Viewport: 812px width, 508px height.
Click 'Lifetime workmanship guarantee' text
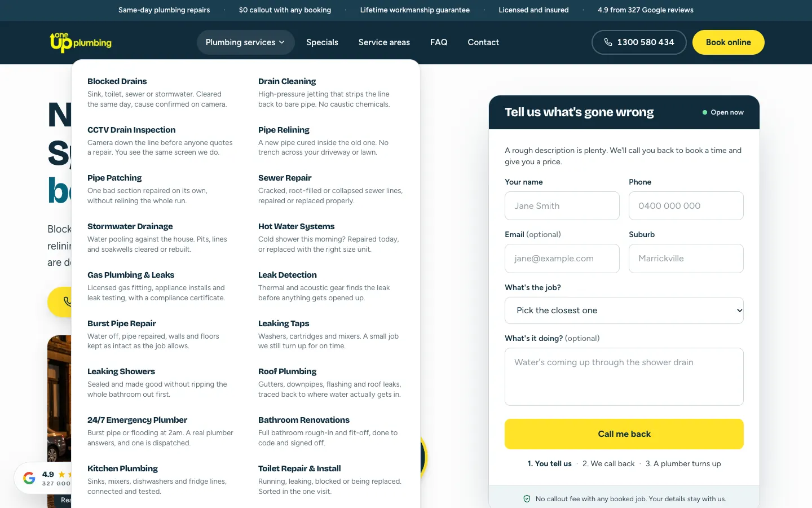[415, 10]
